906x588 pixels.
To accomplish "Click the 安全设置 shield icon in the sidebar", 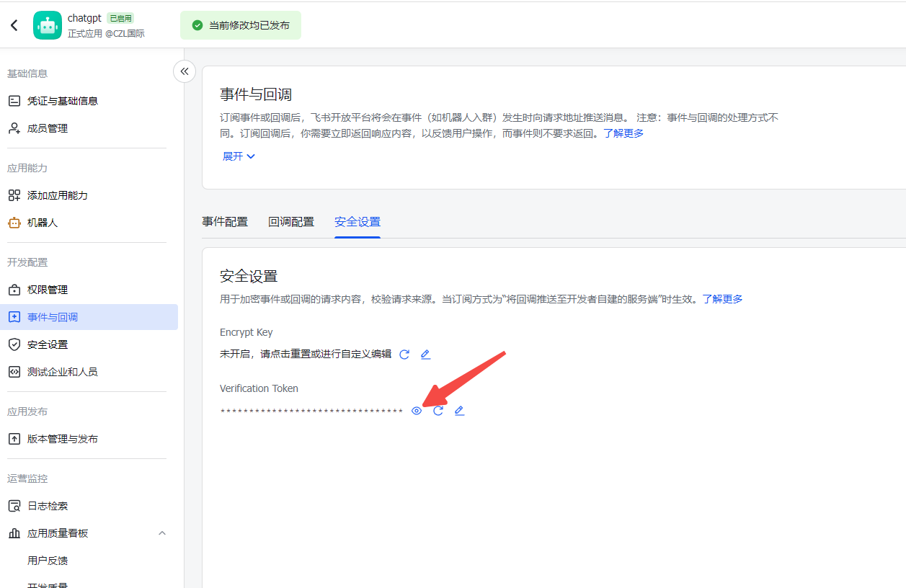I will [14, 344].
